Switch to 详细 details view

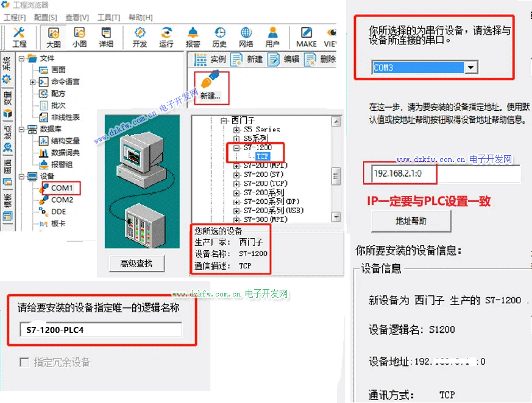[106, 37]
